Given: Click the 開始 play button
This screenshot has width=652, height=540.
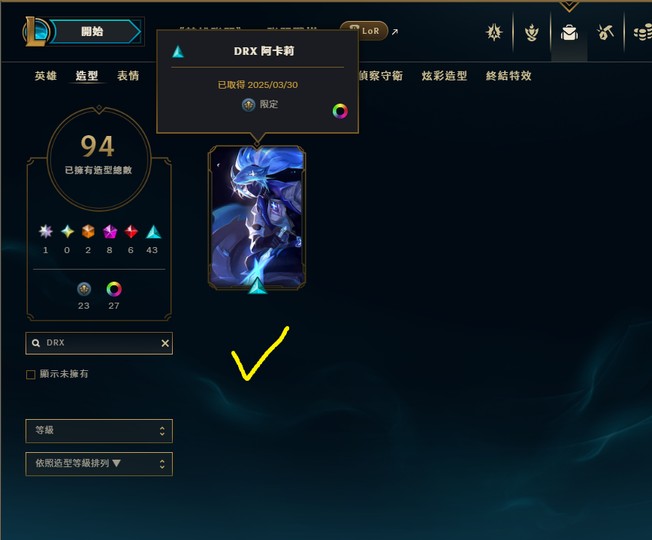Looking at the screenshot, I should [96, 32].
